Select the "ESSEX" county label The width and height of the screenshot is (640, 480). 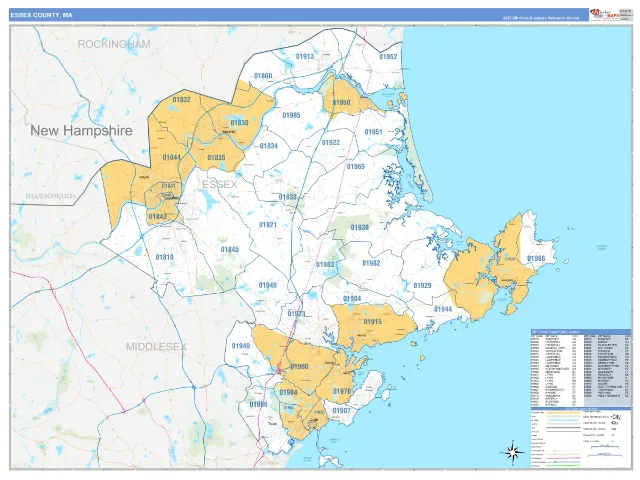(x=220, y=184)
